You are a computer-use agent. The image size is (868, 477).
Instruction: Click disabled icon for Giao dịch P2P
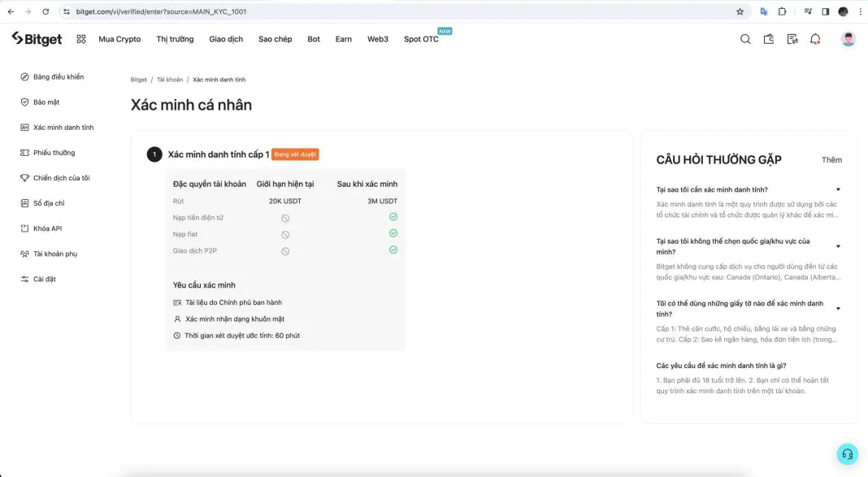point(285,251)
